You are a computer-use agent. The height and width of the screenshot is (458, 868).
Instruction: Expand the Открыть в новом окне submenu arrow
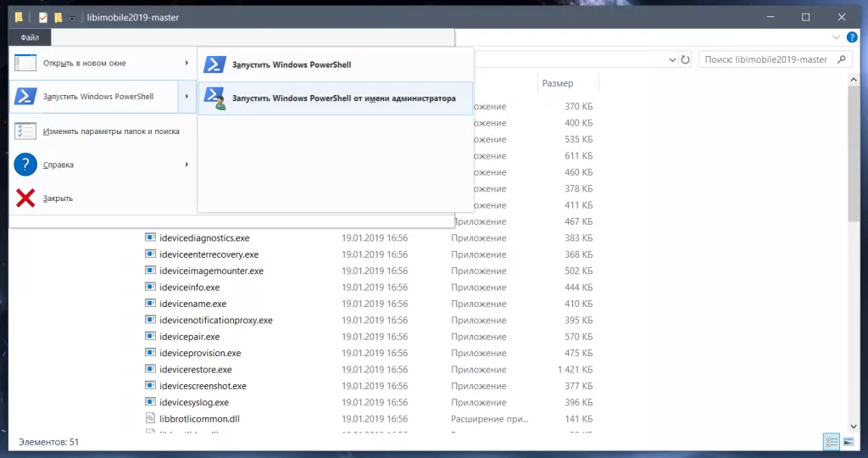click(x=186, y=63)
